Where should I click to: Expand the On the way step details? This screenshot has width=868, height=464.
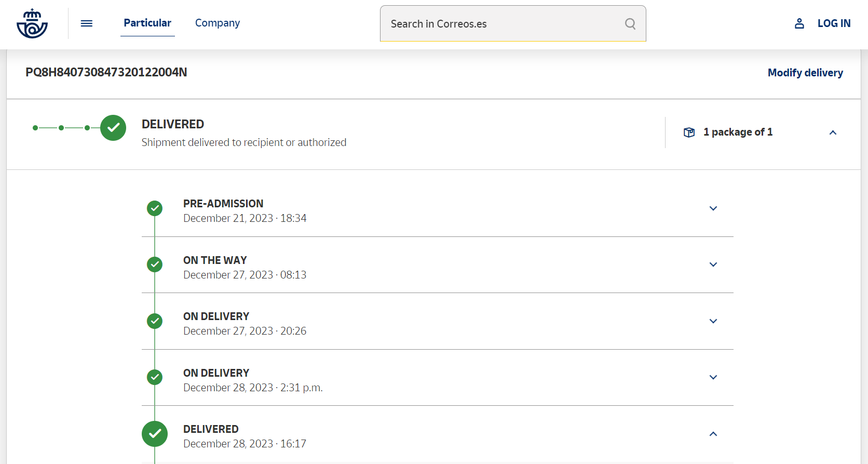pos(713,264)
